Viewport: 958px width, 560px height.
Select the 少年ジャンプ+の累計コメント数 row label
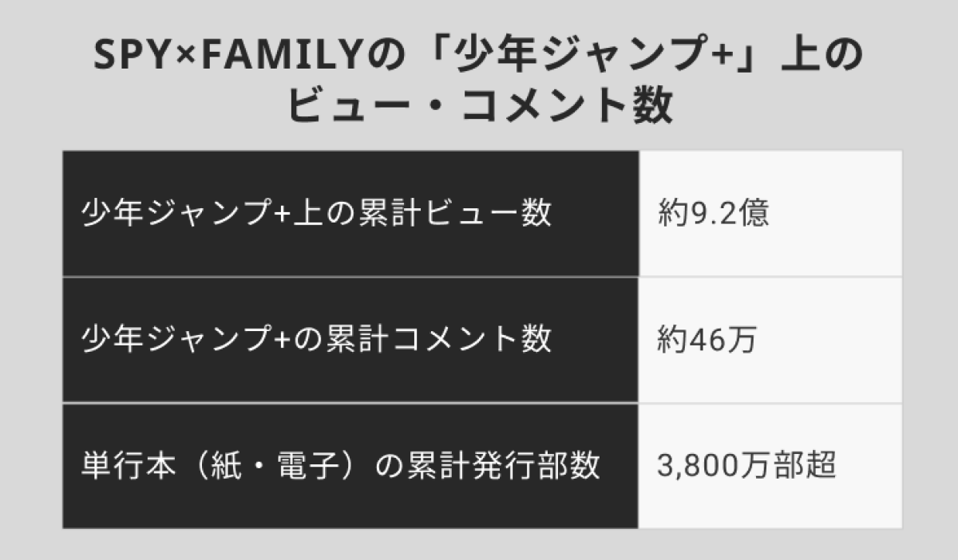[x=316, y=340]
